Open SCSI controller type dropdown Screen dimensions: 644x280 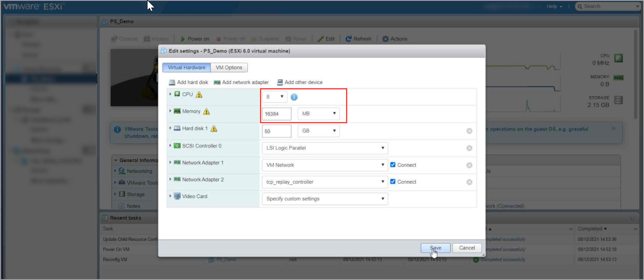[325, 148]
